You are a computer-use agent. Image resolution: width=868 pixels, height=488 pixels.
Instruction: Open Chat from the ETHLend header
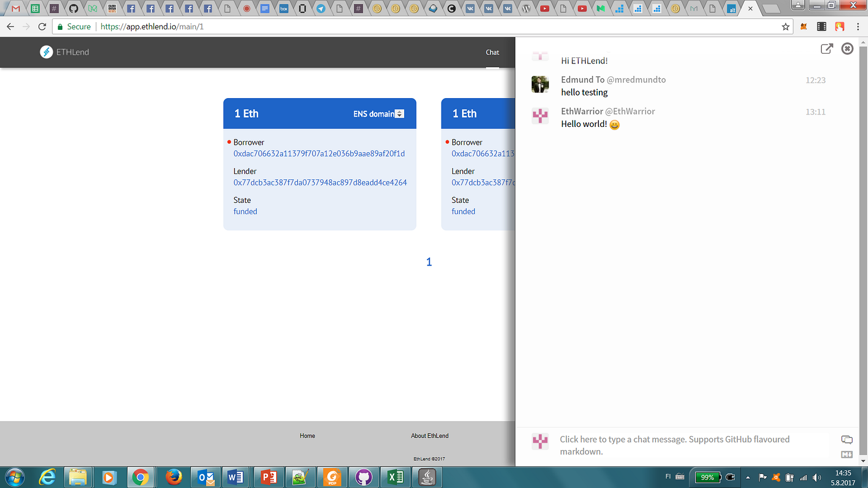click(x=493, y=53)
